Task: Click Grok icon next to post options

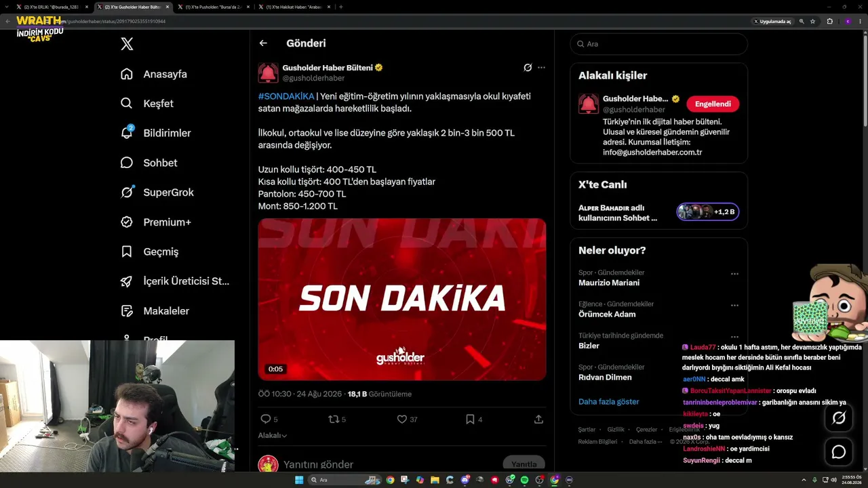Action: tap(528, 68)
